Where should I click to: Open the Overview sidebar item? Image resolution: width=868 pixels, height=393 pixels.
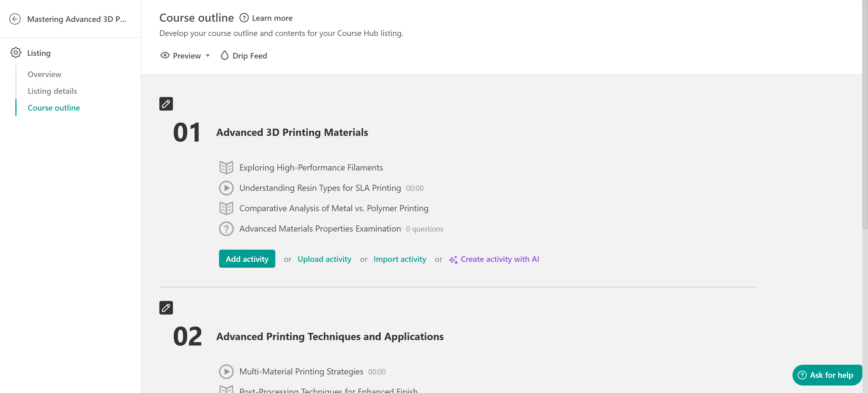click(45, 74)
